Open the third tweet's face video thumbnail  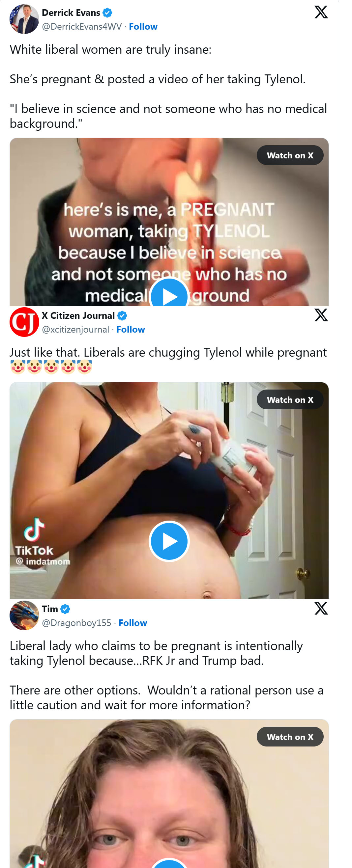(x=169, y=794)
